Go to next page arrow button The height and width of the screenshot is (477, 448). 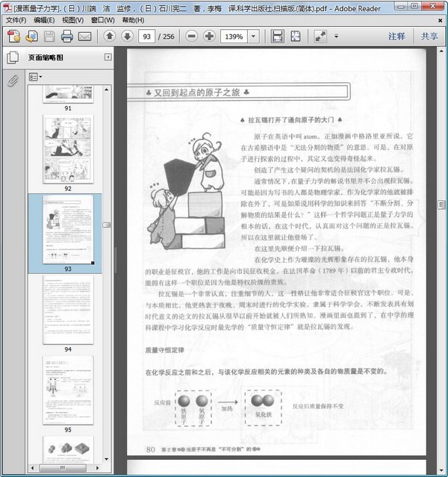click(127, 36)
